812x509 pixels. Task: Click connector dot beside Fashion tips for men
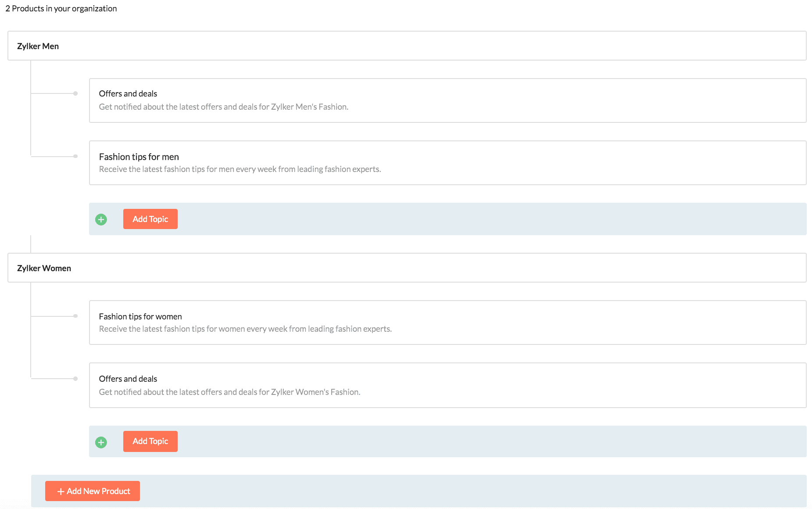tap(75, 156)
